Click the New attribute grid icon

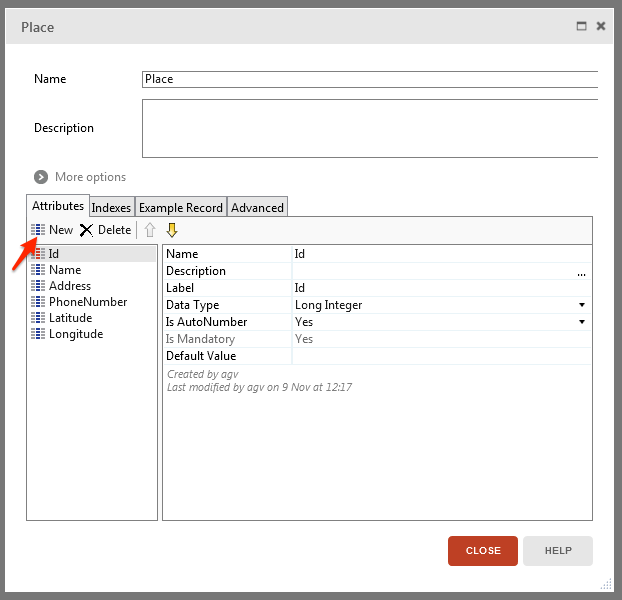pyautogui.click(x=38, y=230)
